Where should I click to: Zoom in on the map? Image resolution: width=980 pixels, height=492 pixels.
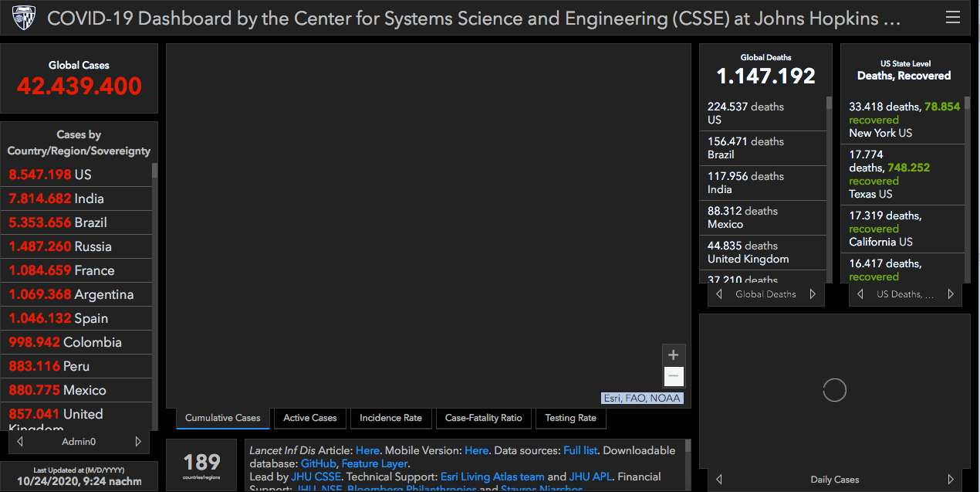pyautogui.click(x=674, y=355)
